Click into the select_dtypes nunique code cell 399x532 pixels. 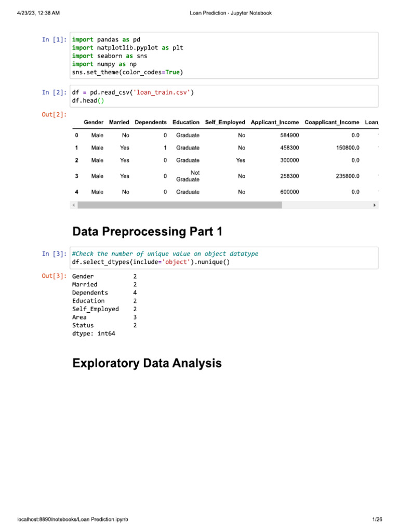click(223, 258)
